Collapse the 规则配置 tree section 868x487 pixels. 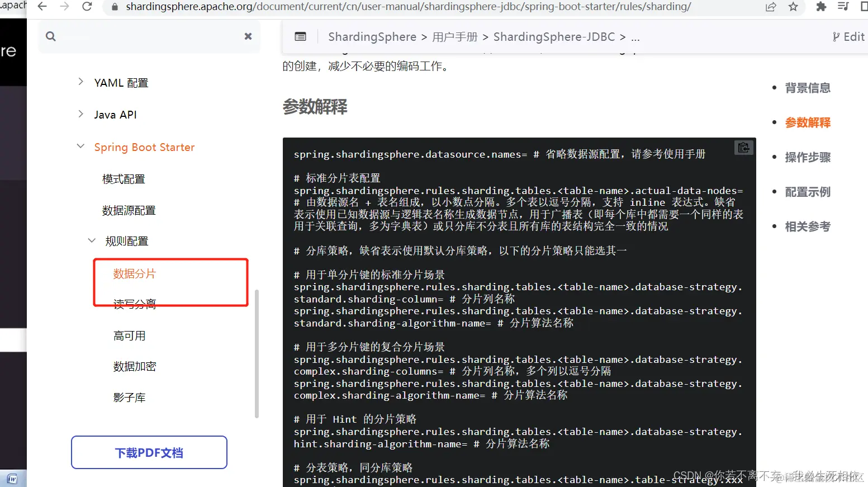[x=92, y=240]
